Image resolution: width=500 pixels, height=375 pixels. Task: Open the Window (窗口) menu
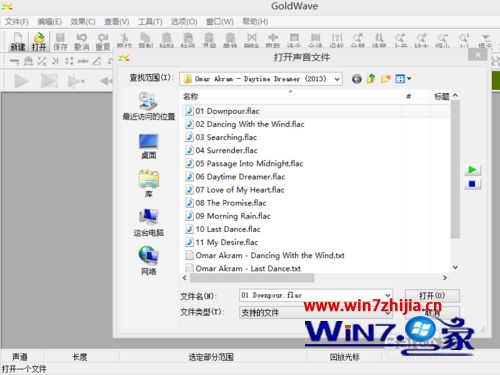tap(219, 22)
